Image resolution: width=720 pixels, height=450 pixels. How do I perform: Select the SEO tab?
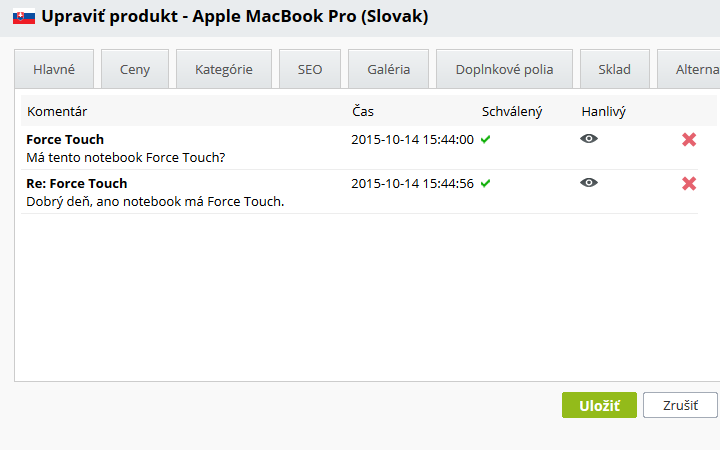(x=310, y=69)
